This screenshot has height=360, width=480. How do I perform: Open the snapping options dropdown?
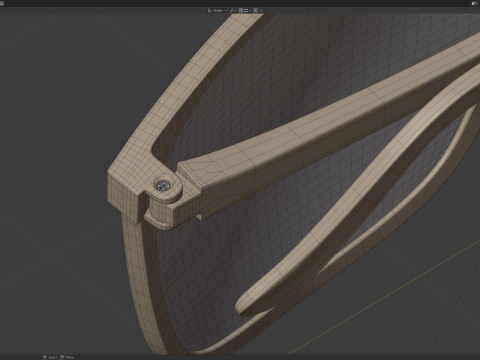[247, 11]
